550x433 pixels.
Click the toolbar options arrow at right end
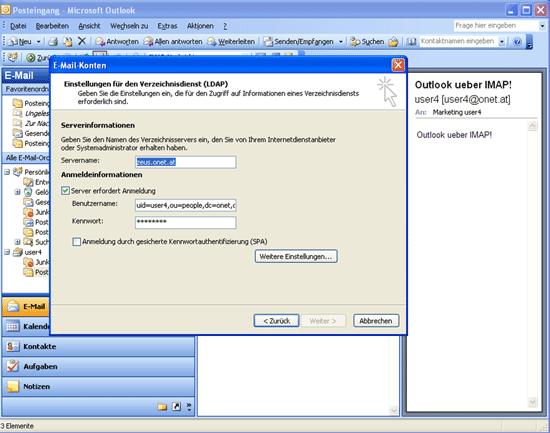(530, 42)
